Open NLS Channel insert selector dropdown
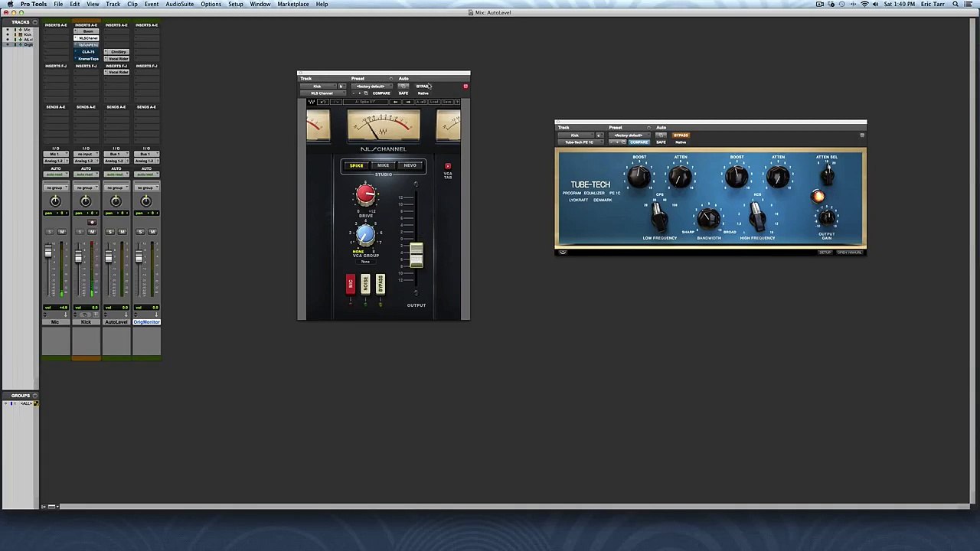Viewport: 980px width, 551px height. 322,93
